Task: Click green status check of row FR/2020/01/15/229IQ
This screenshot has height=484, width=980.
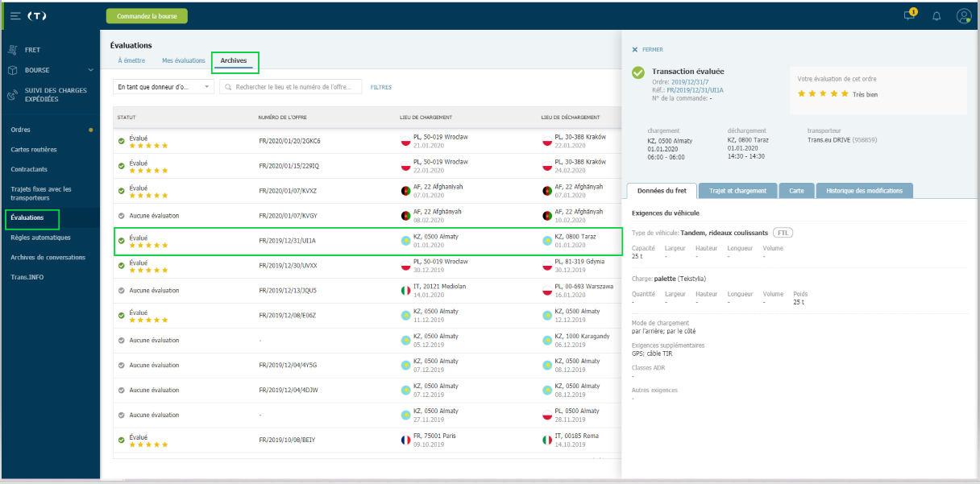Action: tap(122, 166)
